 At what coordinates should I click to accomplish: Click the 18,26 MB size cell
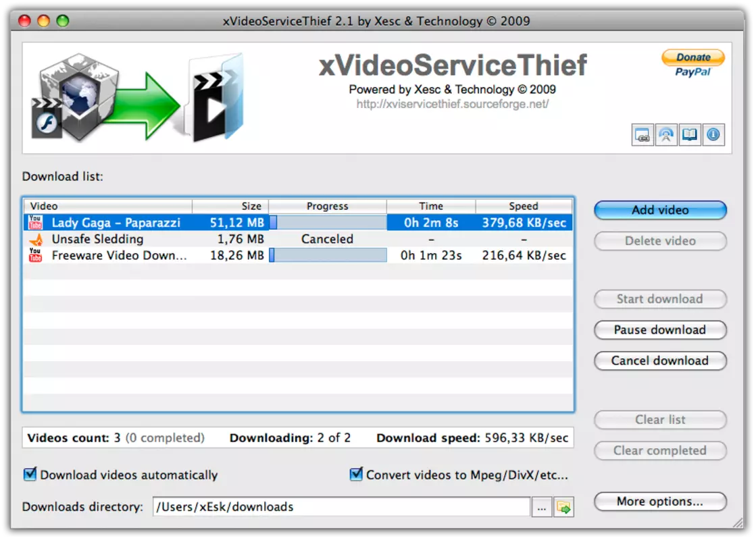click(x=236, y=255)
